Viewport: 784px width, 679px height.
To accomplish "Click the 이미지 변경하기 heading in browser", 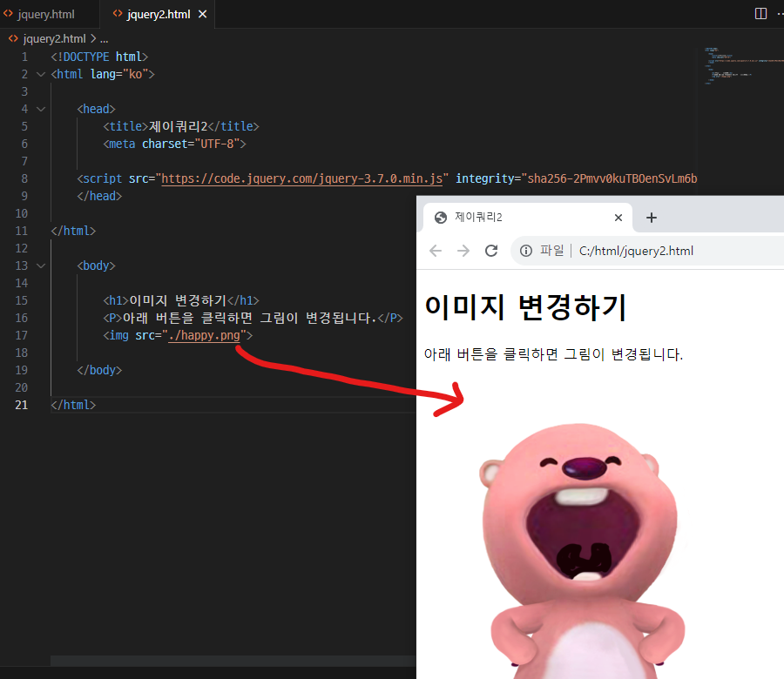I will click(x=525, y=307).
